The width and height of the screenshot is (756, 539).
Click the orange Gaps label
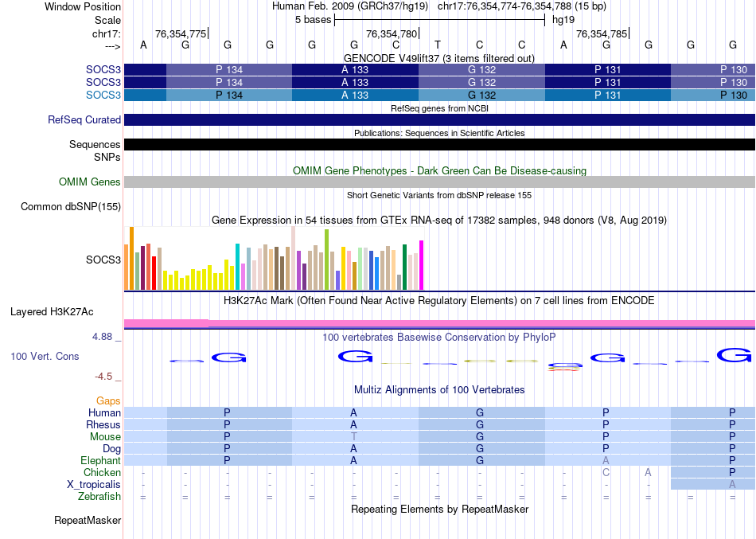click(x=108, y=401)
